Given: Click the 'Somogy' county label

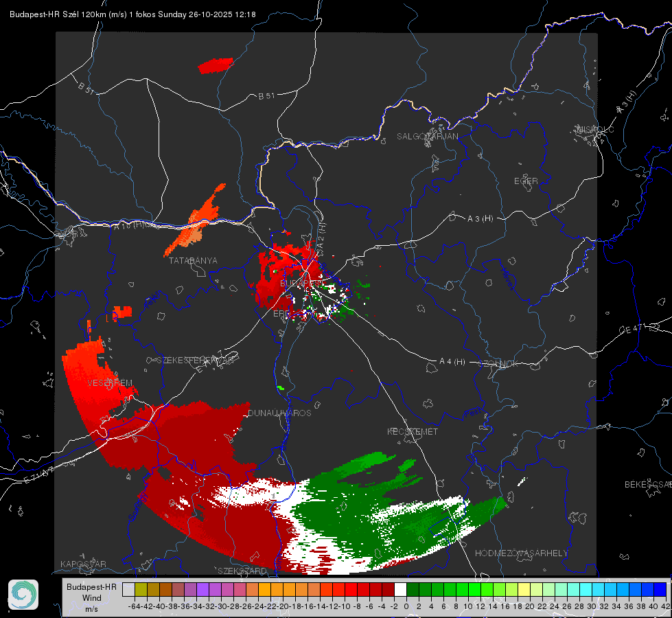Looking at the screenshot, I should (137, 507).
